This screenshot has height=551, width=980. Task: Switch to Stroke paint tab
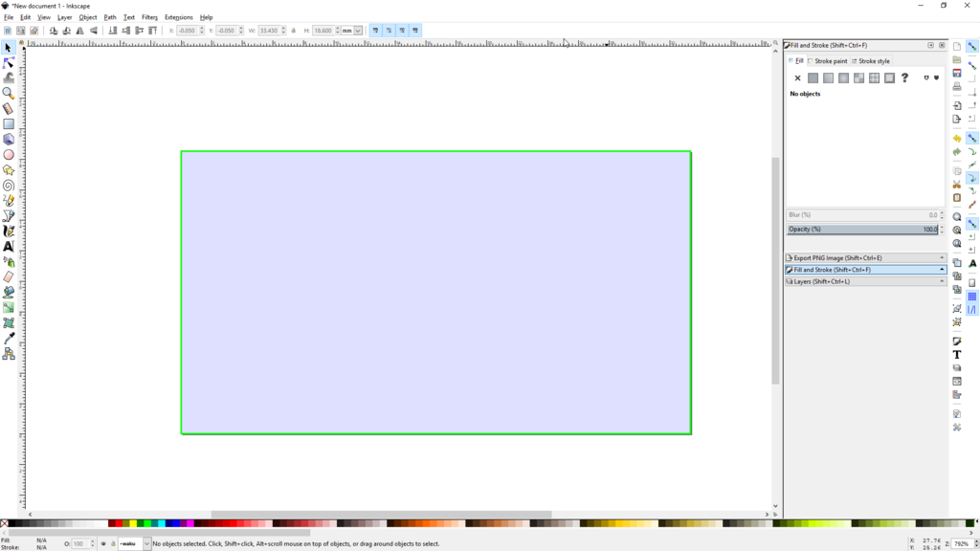(827, 61)
